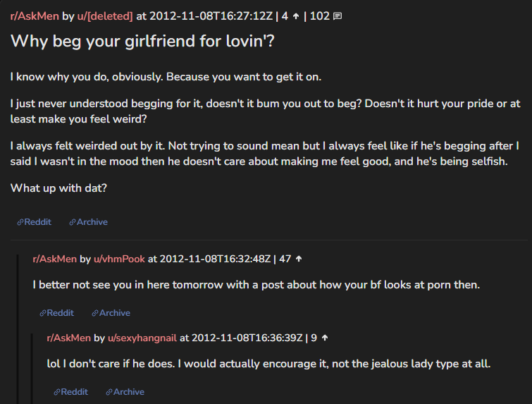Viewport: 532px width, 404px height.
Task: Click chain icon beside vhmPook's Archive link
Action: pos(95,313)
